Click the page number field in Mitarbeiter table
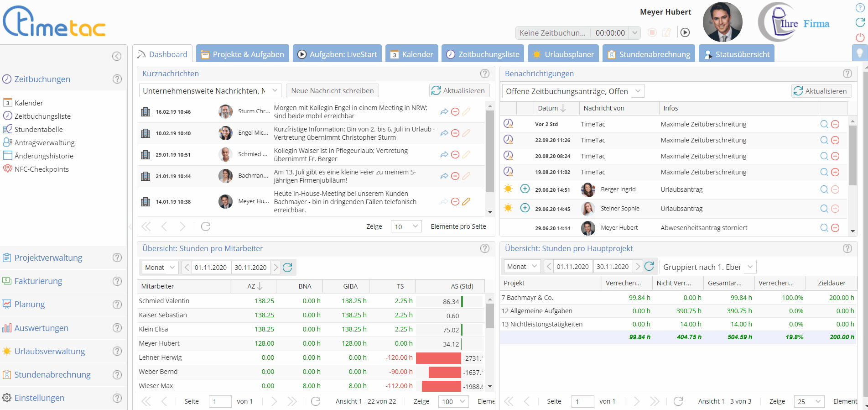Viewport: 868px width, 410px height. tap(220, 402)
